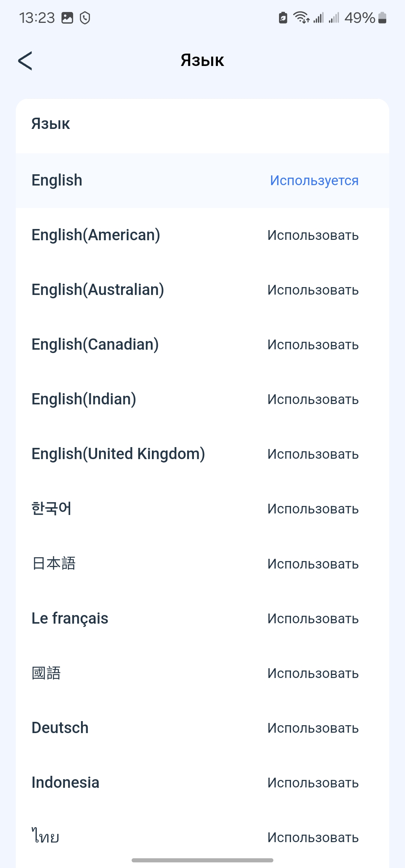
Task: Tap Использовать next to English(Australian)
Action: pos(313,290)
